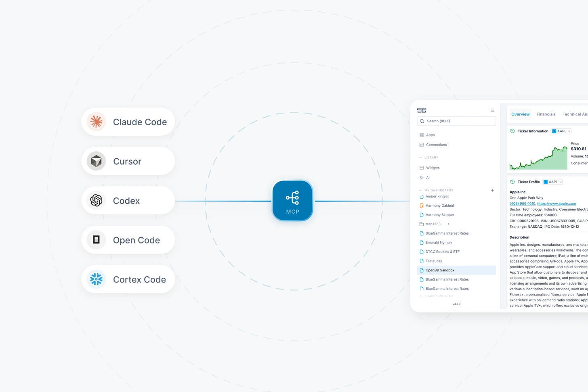Click the Teste jose file icon
This screenshot has width=588, height=392.
coord(422,261)
